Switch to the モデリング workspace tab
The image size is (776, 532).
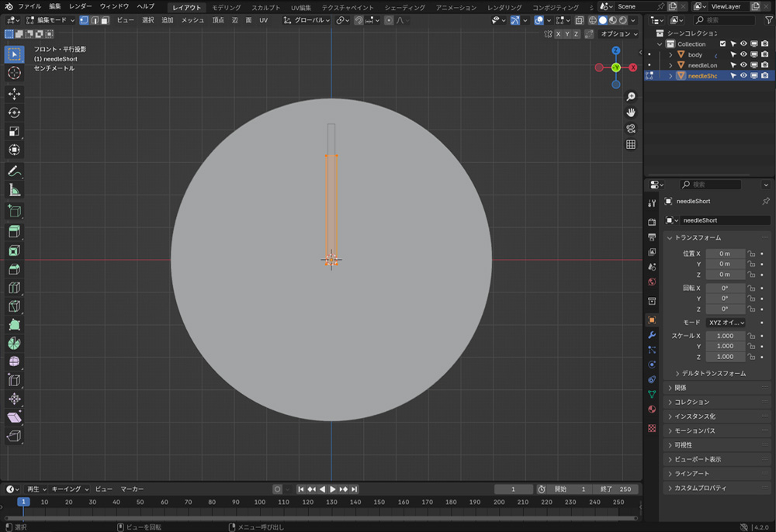[226, 7]
